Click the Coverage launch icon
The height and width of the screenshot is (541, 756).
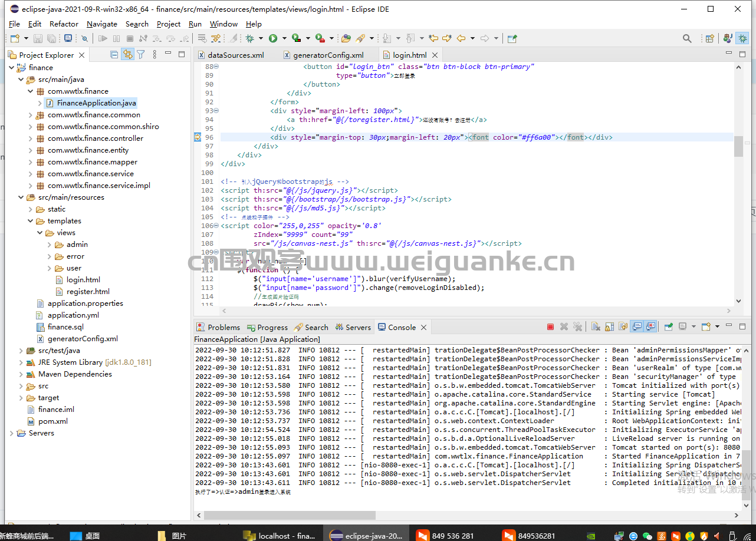[x=296, y=38]
